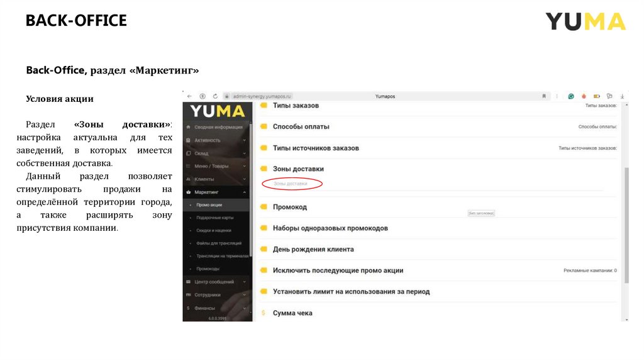Click the 'Типы заказов:' summary on the right

[601, 106]
